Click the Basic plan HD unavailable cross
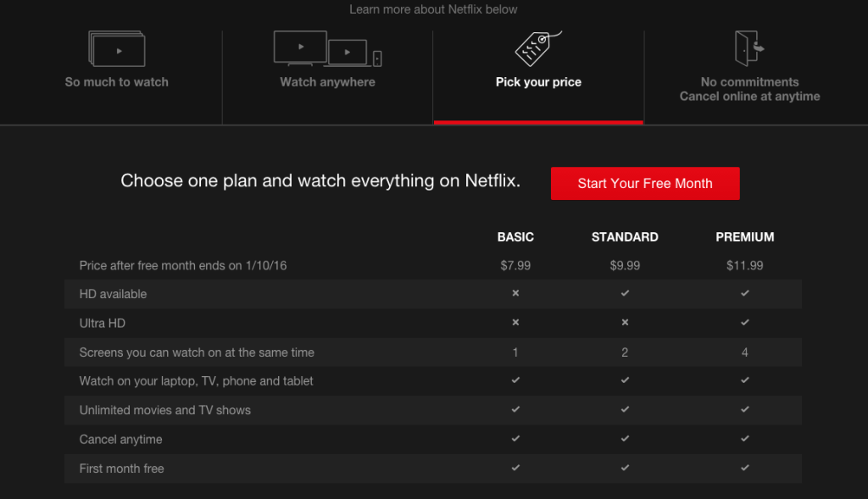868x499 pixels. (515, 294)
